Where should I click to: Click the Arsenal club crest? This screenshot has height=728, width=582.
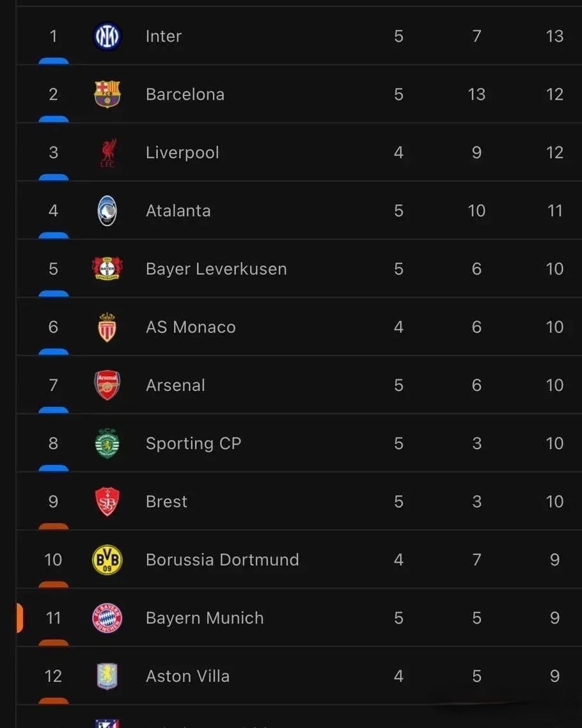107,385
